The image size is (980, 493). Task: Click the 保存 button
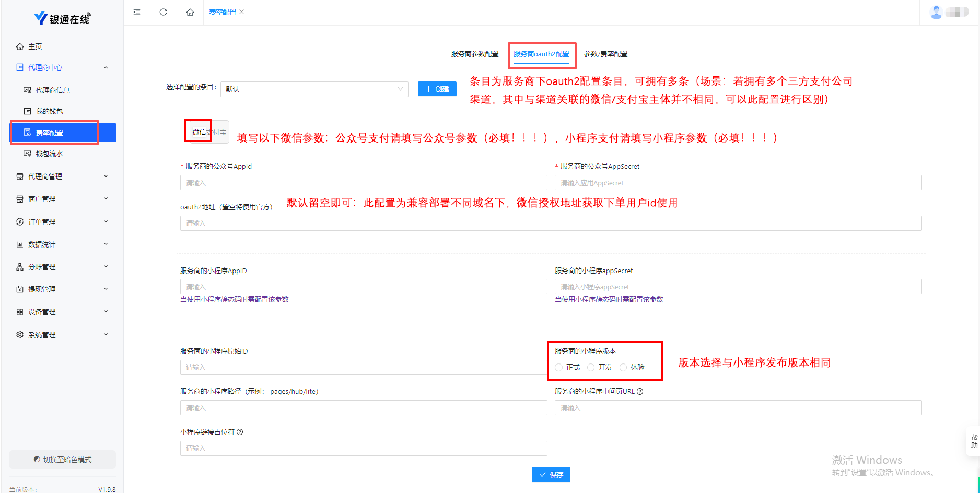[551, 475]
